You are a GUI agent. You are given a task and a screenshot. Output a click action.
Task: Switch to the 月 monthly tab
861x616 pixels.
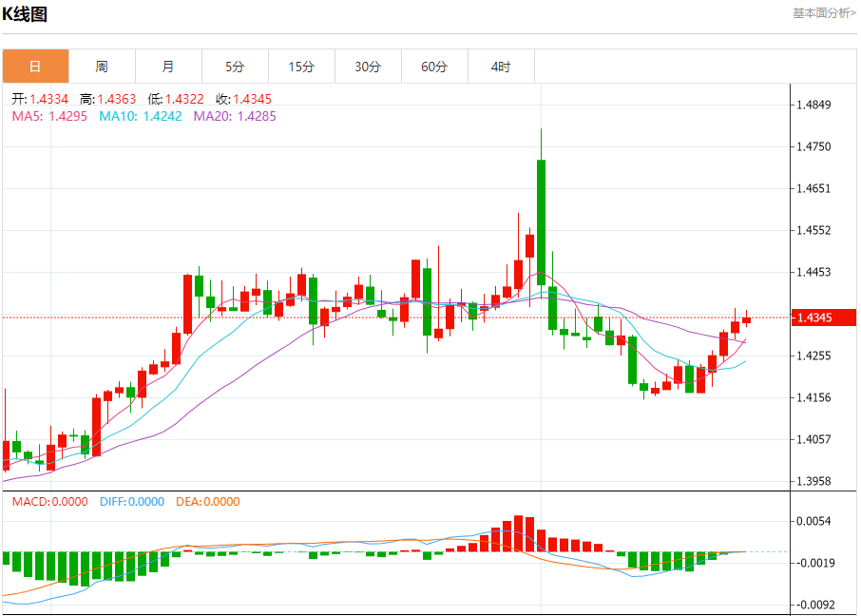pos(168,67)
